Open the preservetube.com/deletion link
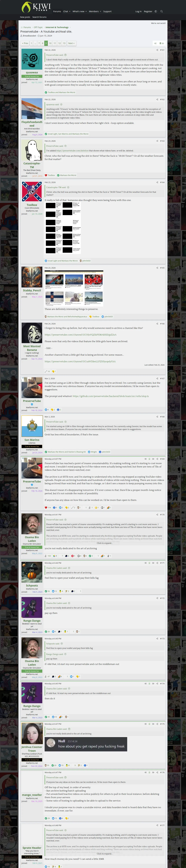The width and height of the screenshot is (186, 868). [x=72, y=151]
